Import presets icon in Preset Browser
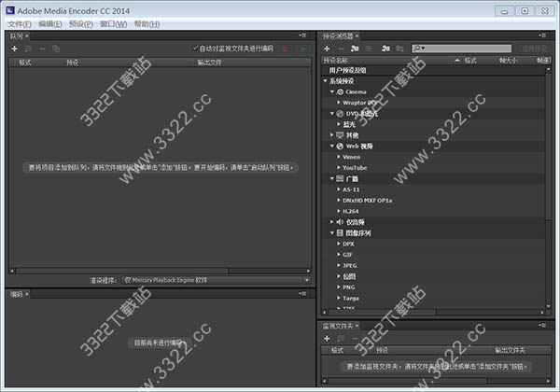Screen dimensions: 560x392 [385, 49]
